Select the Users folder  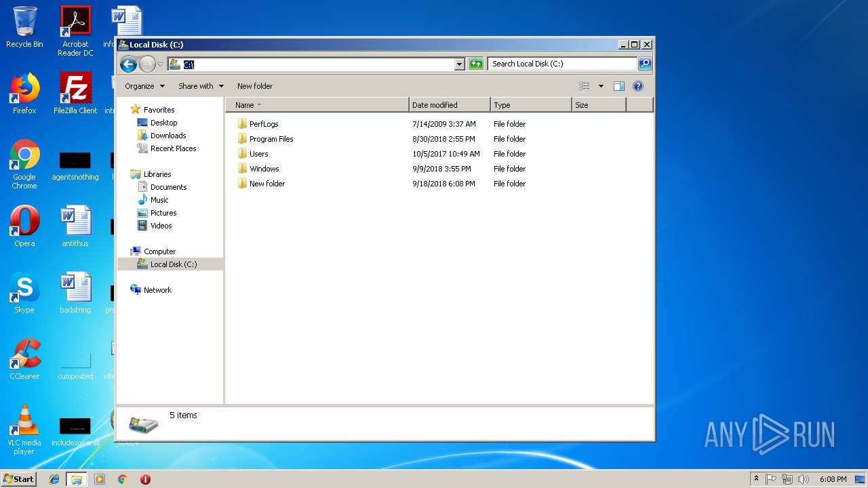253,154
